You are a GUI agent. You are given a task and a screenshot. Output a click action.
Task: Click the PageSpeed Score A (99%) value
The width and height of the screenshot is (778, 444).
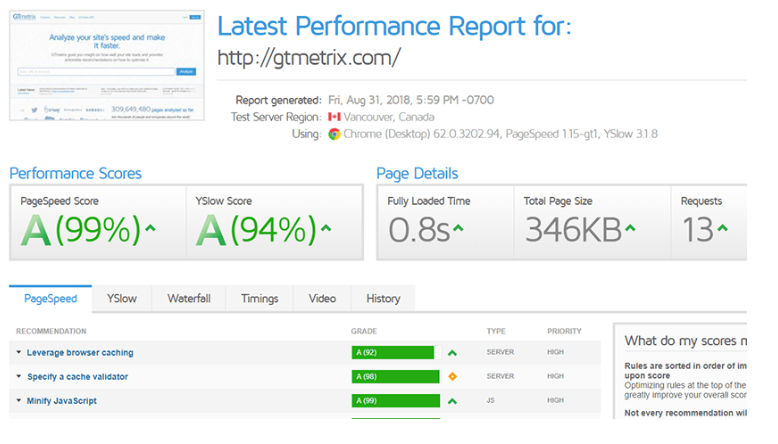(x=81, y=230)
